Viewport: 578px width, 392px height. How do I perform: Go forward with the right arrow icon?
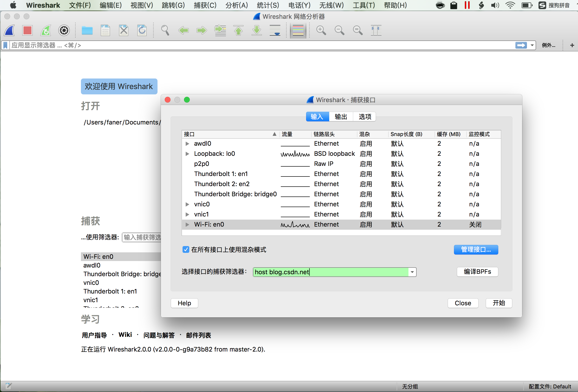pyautogui.click(x=202, y=30)
